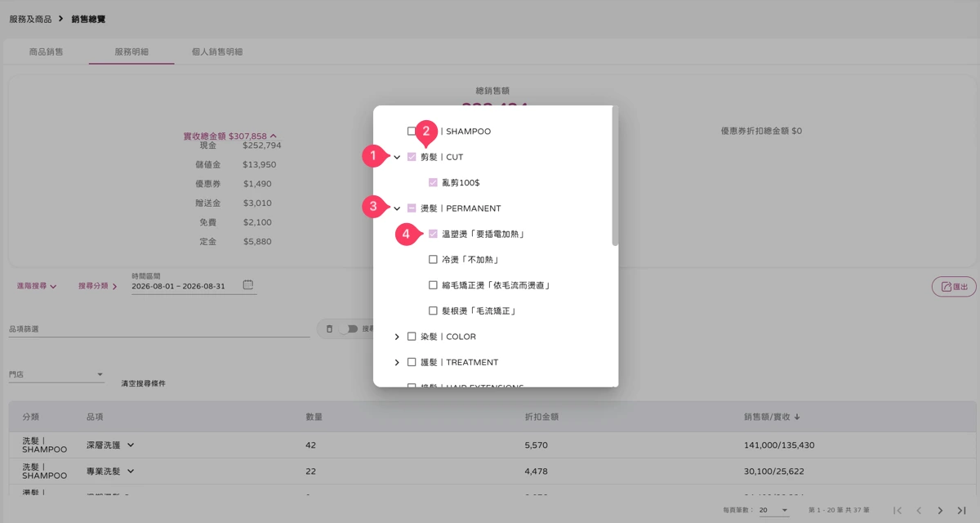This screenshot has height=523, width=980.
Task: Click the 服務及商品 breadcrumb
Action: 30,18
